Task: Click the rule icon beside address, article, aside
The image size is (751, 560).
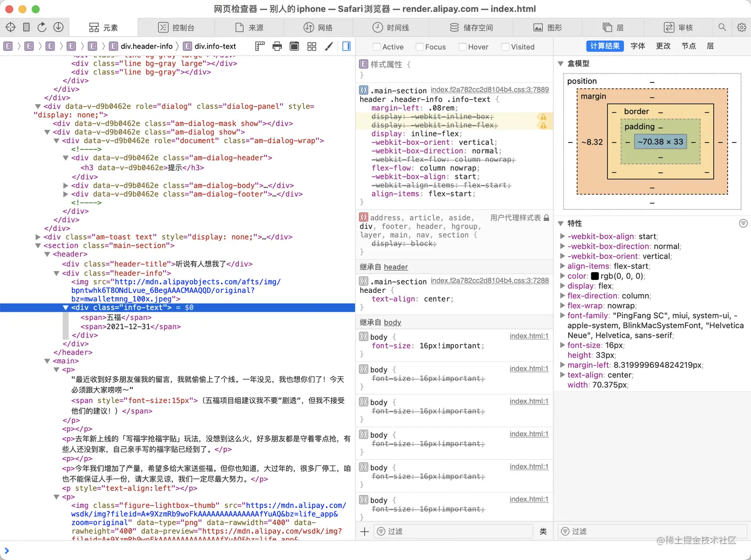Action: point(364,217)
